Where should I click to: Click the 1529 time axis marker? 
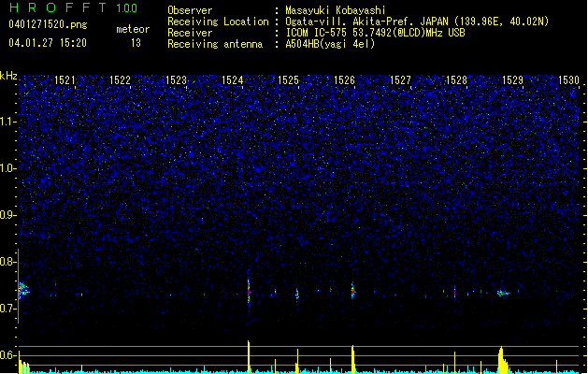click(512, 80)
